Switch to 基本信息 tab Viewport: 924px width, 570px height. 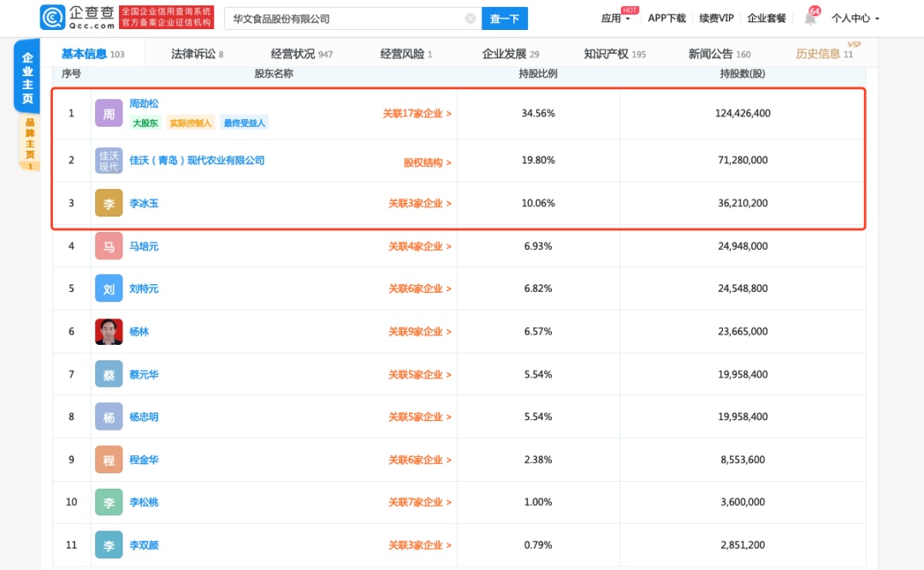(92, 54)
